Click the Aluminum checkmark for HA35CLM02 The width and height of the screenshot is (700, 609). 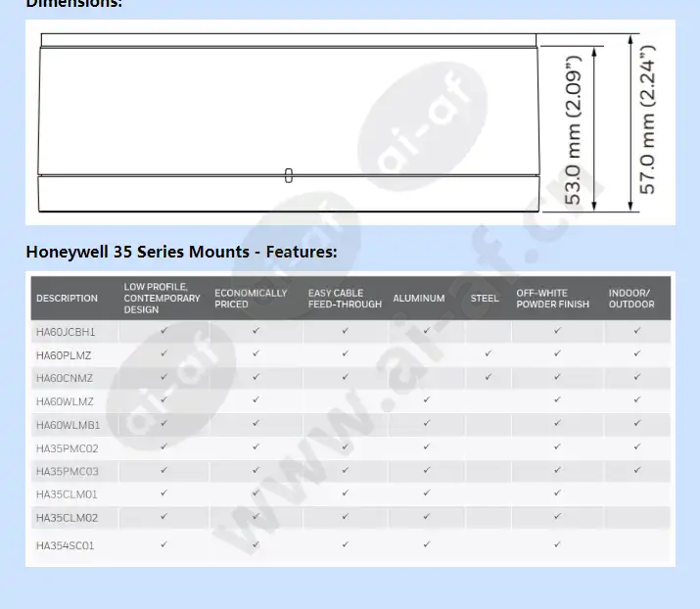426,516
